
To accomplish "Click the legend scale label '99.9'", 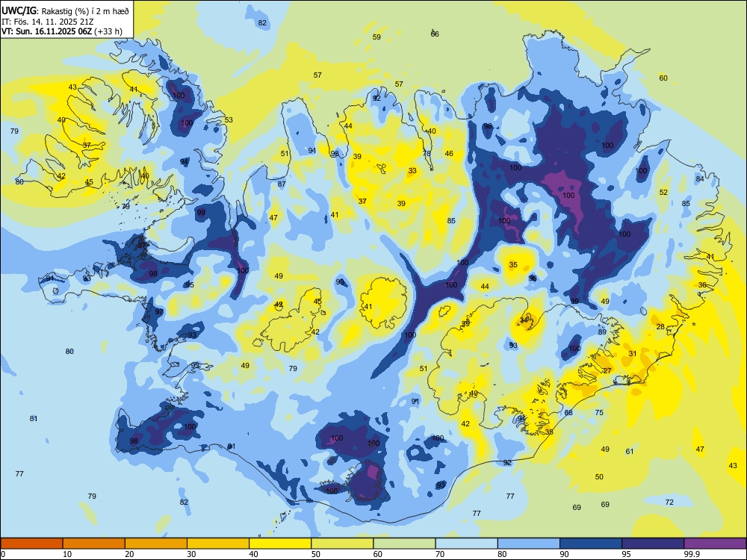I will (x=692, y=554).
